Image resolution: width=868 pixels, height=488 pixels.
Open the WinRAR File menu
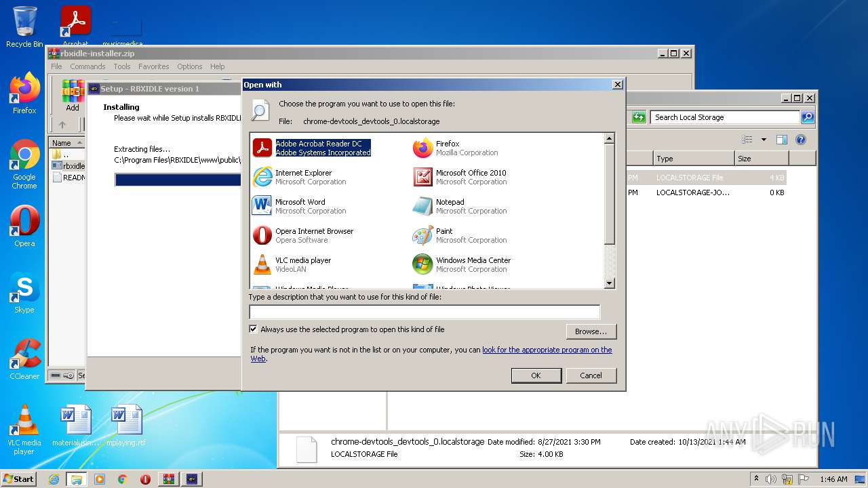click(x=56, y=66)
